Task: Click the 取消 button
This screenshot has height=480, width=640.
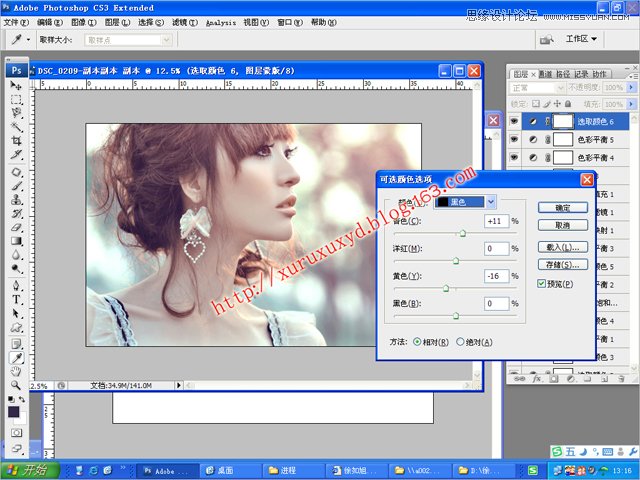Action: coord(563,225)
